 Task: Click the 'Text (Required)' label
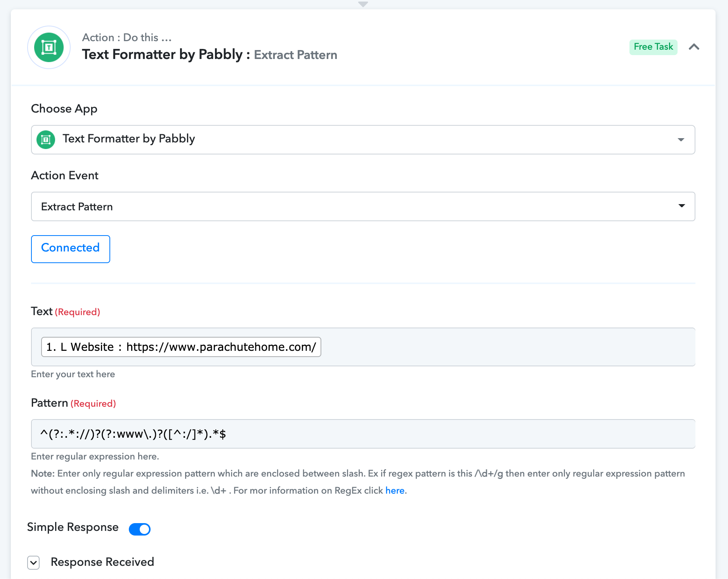tap(66, 312)
